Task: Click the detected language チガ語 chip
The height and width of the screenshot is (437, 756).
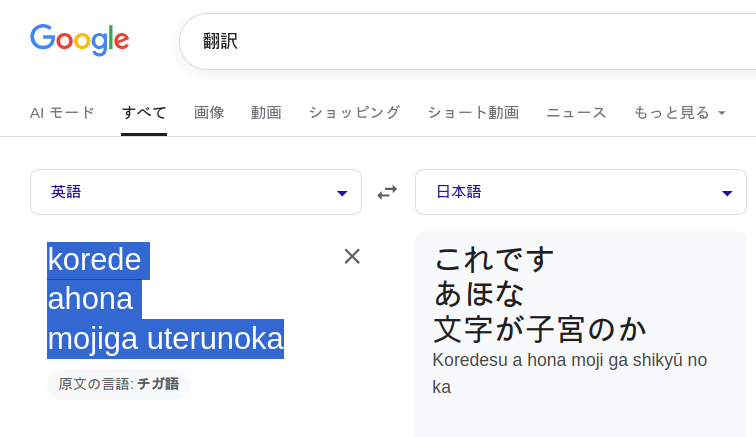Action: (x=118, y=384)
